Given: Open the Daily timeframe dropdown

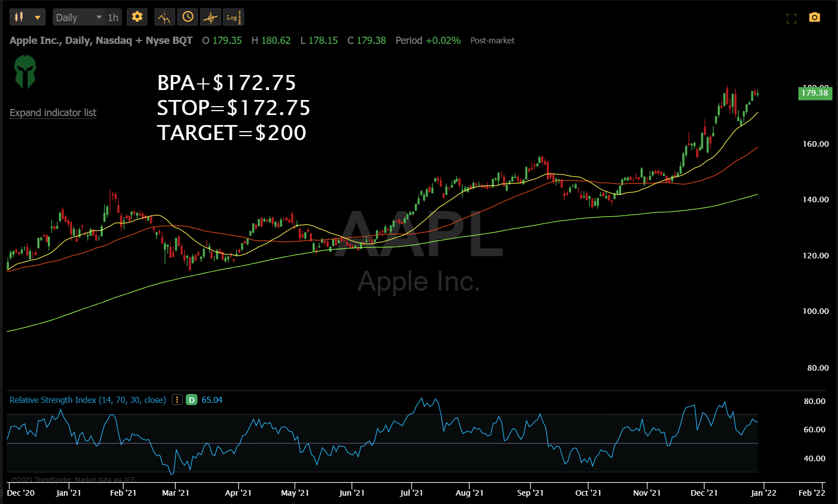Looking at the screenshot, I should point(79,17).
